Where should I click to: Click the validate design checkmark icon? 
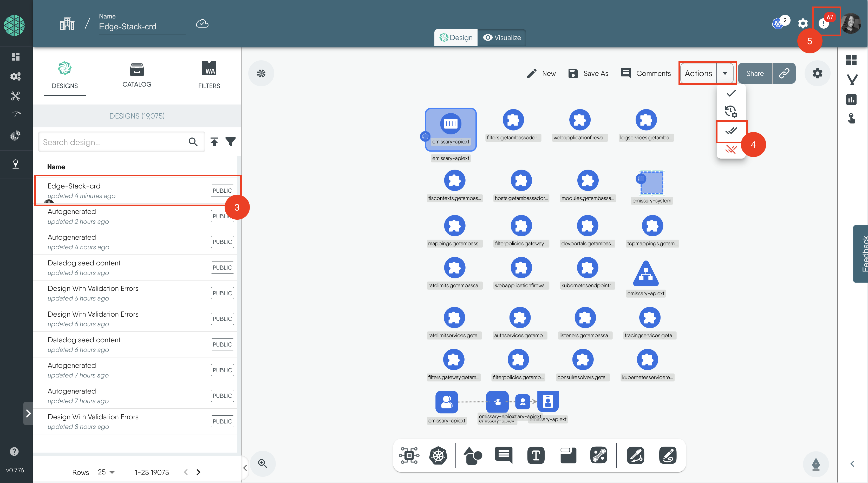(x=731, y=93)
